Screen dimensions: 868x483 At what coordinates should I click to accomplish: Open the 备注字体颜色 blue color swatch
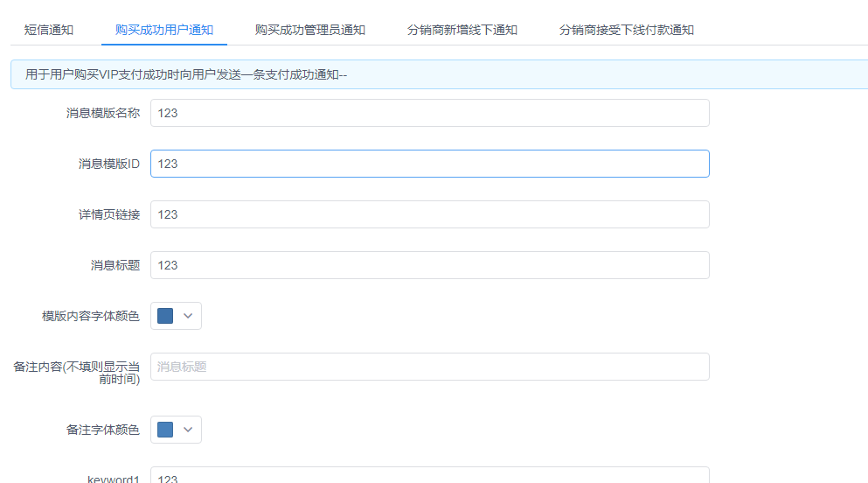[x=165, y=430]
